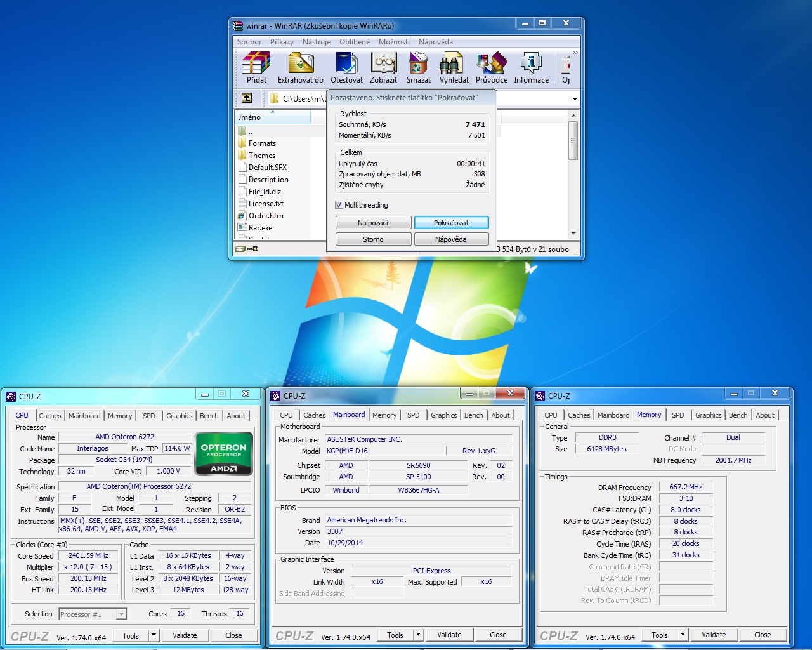
Task: Open Tools dropdown arrow in middle CPU-Z
Action: (x=418, y=635)
